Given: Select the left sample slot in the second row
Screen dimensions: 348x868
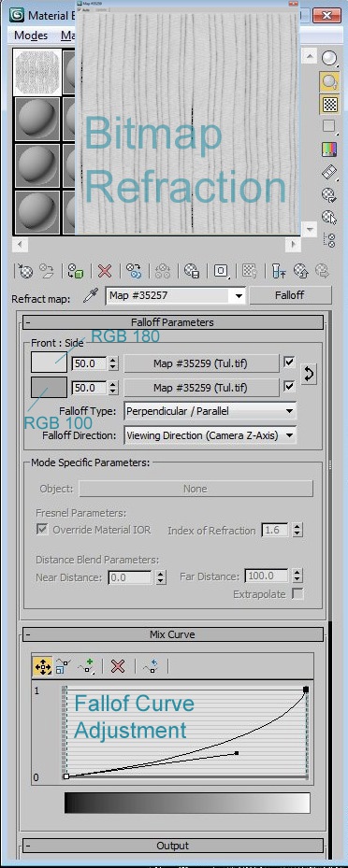Looking at the screenshot, I should (37, 119).
